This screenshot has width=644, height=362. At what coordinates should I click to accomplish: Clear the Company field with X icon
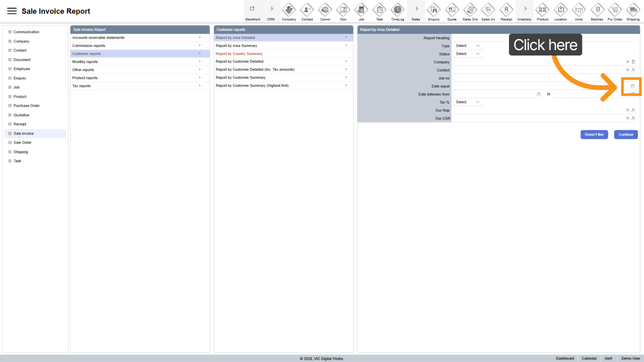coord(628,62)
